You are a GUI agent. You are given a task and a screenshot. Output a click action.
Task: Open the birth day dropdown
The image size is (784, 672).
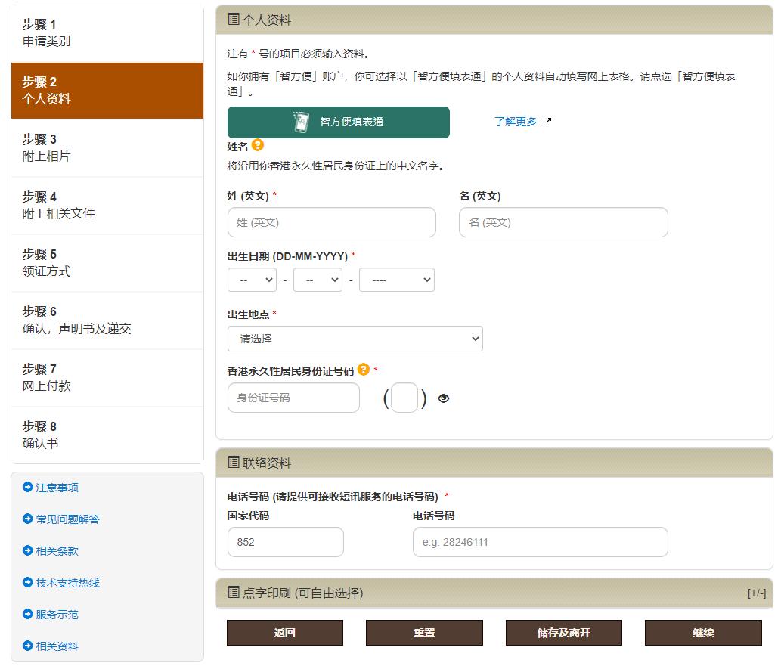[x=252, y=279]
